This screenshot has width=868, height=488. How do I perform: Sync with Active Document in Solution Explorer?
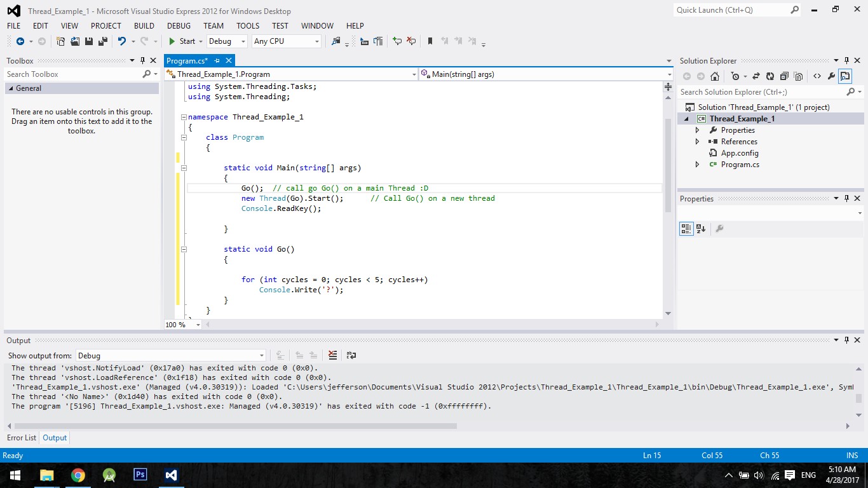click(756, 76)
